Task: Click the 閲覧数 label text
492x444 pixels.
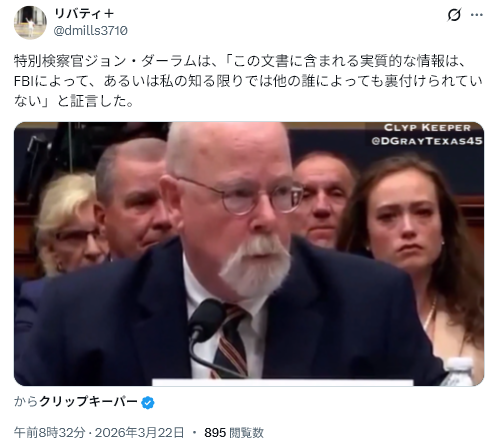Action: [x=247, y=433]
